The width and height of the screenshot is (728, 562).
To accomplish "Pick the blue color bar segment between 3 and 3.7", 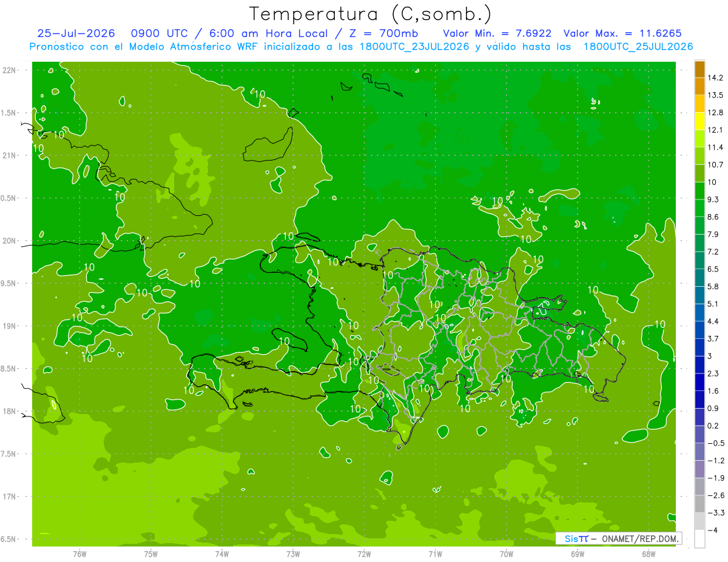I will pyautogui.click(x=699, y=347).
